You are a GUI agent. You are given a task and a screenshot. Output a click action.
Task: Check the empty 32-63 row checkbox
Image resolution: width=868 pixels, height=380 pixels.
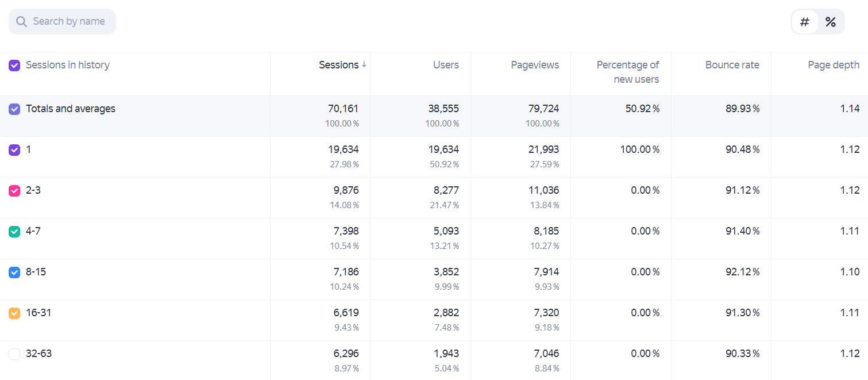[14, 354]
